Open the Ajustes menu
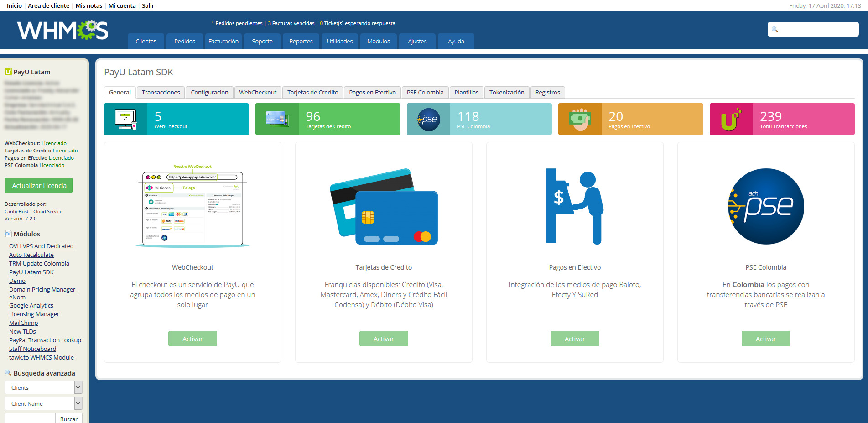868x423 pixels. [417, 41]
